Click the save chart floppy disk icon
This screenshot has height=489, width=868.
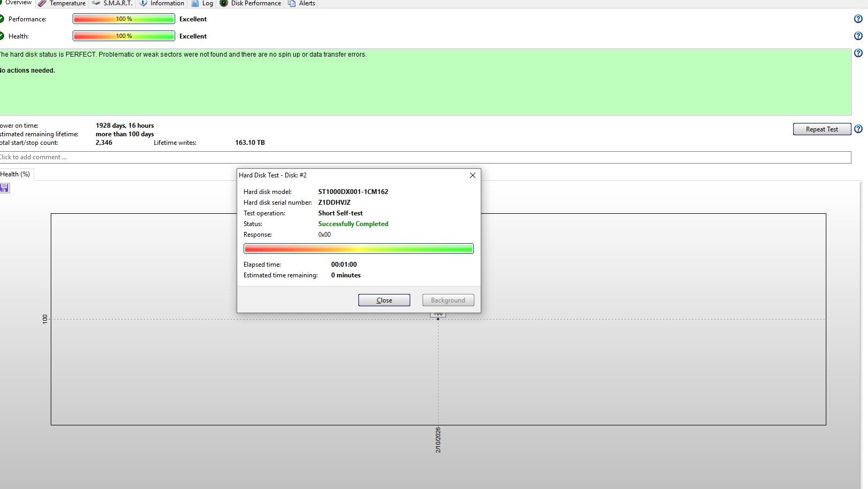[4, 188]
